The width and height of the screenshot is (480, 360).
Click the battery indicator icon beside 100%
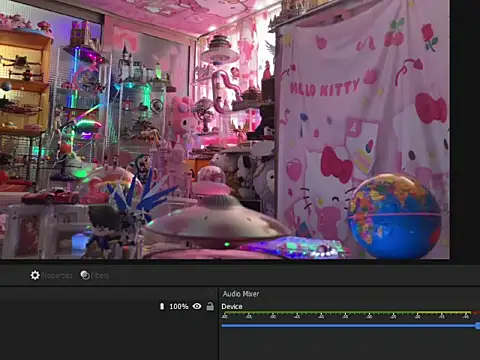tap(162, 306)
